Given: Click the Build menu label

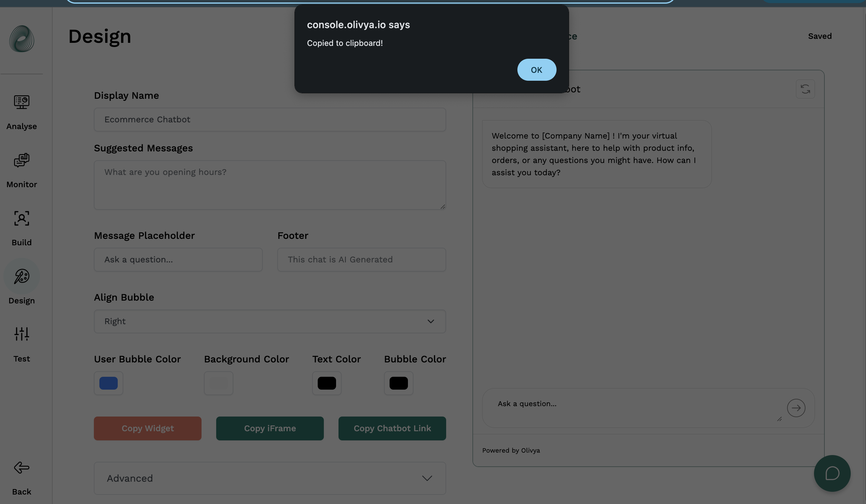Looking at the screenshot, I should (22, 243).
